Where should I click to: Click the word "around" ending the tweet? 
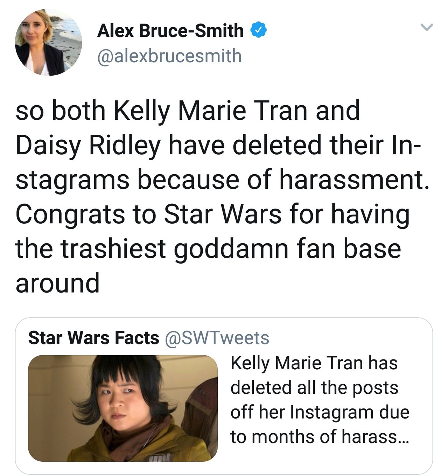click(57, 283)
